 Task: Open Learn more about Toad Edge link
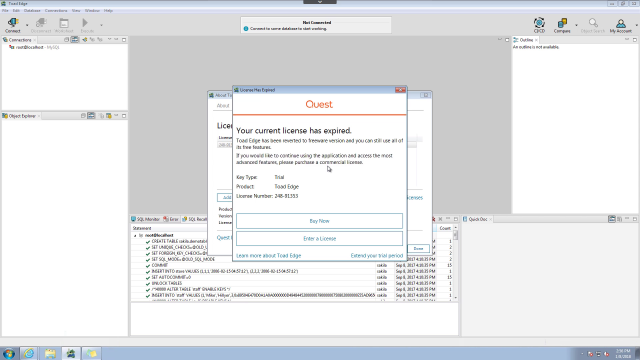(269, 256)
